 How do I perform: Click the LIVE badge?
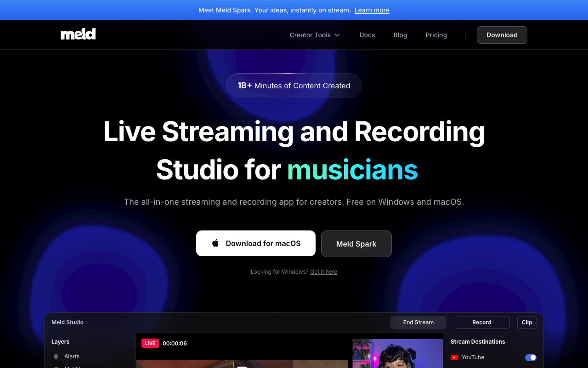pos(150,343)
